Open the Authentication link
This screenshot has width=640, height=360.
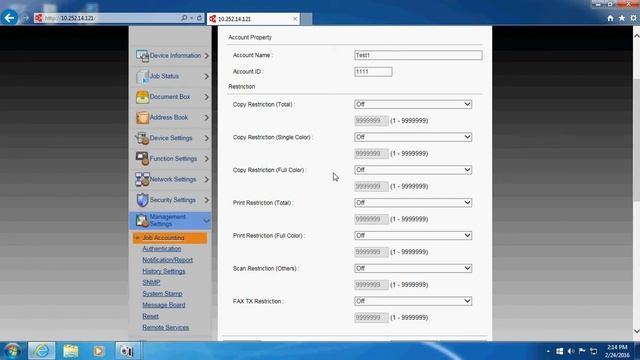162,249
